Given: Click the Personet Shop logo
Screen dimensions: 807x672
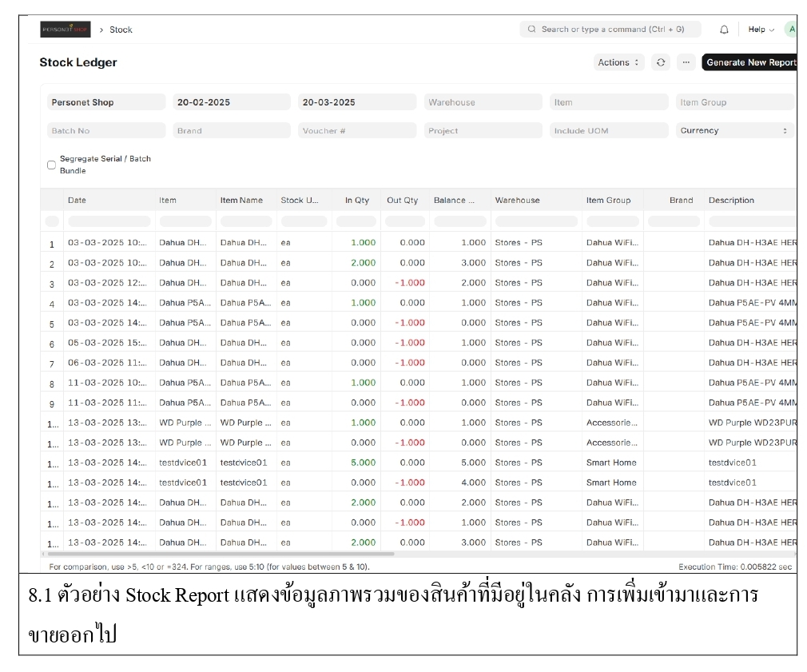Looking at the screenshot, I should (66, 30).
